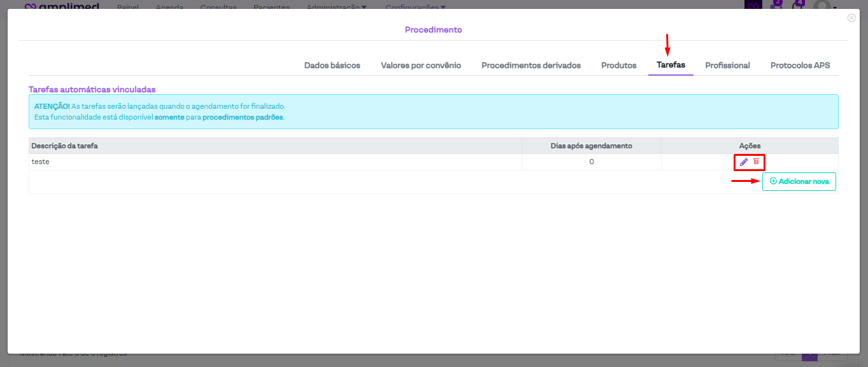868x367 pixels.
Task: Select the Produtos tab
Action: pos(618,66)
